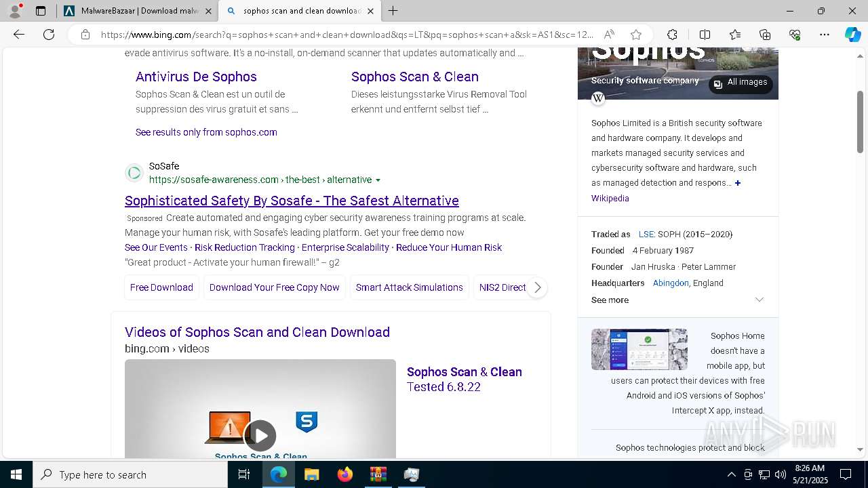Viewport: 868px width, 488px height.
Task: Open the profile avatar icon
Action: click(15, 11)
